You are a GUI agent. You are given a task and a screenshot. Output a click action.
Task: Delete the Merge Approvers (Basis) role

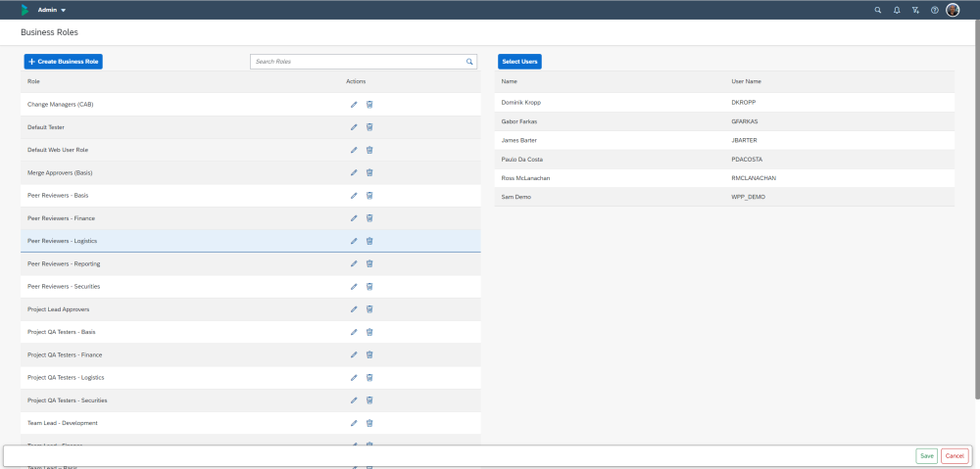[369, 172]
